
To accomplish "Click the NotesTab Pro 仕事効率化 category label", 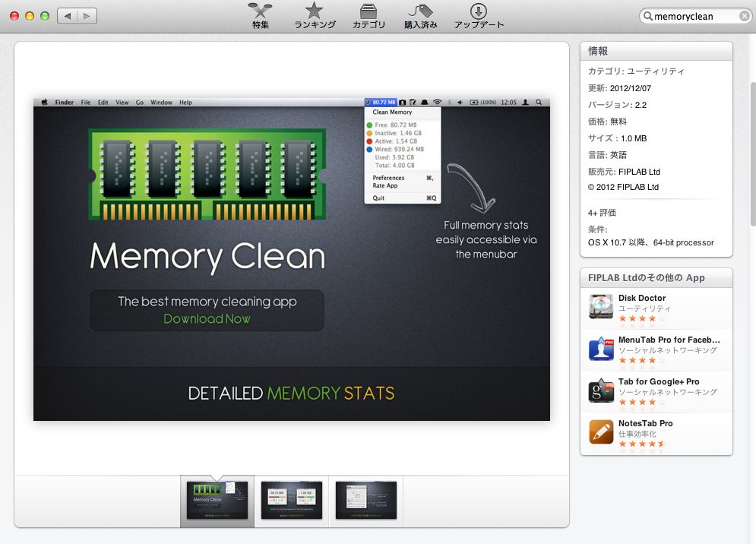I will click(x=637, y=434).
